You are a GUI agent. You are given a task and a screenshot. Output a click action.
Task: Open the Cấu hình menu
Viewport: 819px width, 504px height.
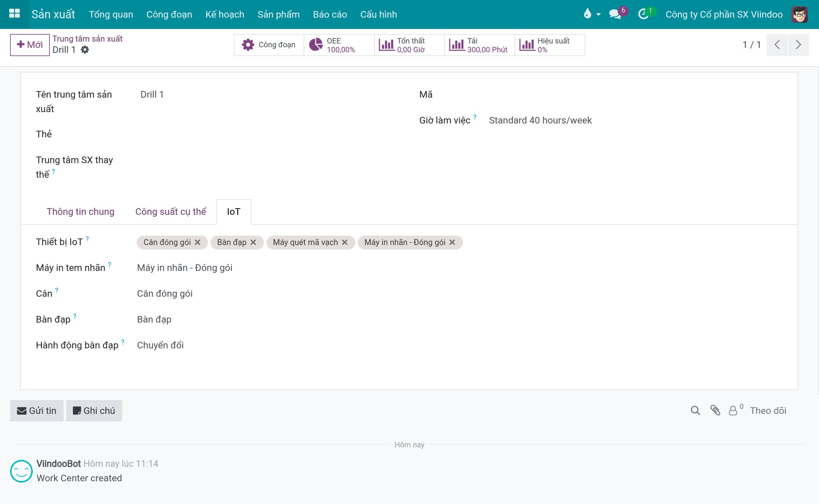pos(379,14)
